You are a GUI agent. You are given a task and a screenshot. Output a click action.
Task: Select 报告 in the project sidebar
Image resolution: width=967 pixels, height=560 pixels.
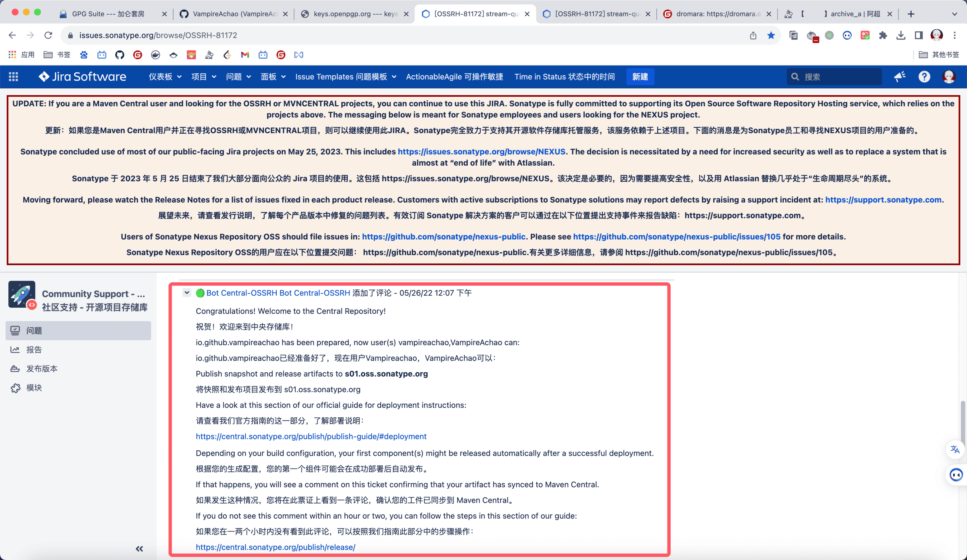tap(34, 349)
